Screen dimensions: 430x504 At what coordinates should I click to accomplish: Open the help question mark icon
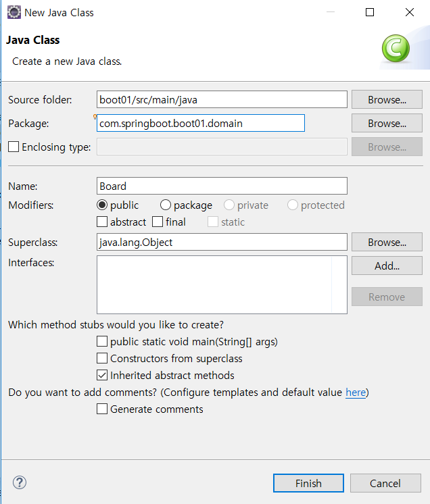(x=20, y=482)
